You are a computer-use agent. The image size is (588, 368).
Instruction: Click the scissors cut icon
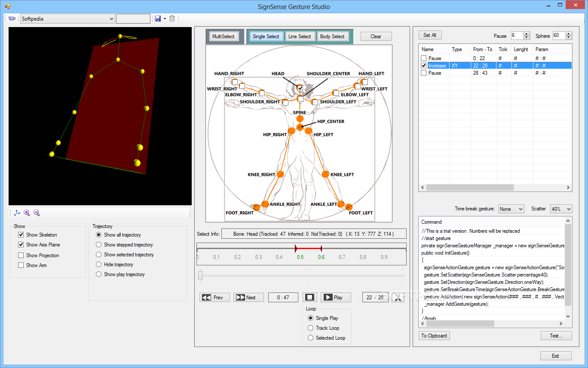pyautogui.click(x=398, y=298)
